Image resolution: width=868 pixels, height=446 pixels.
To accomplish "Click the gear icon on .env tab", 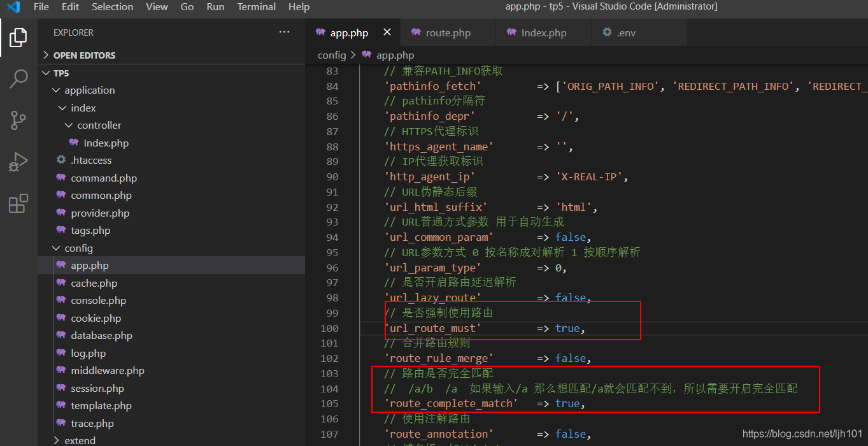I will point(607,32).
